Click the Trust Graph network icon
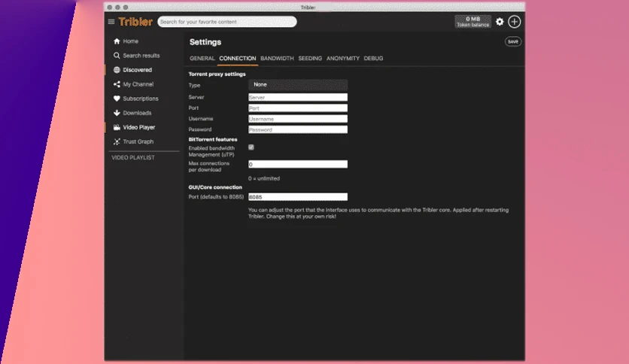This screenshot has height=364, width=629. point(117,141)
